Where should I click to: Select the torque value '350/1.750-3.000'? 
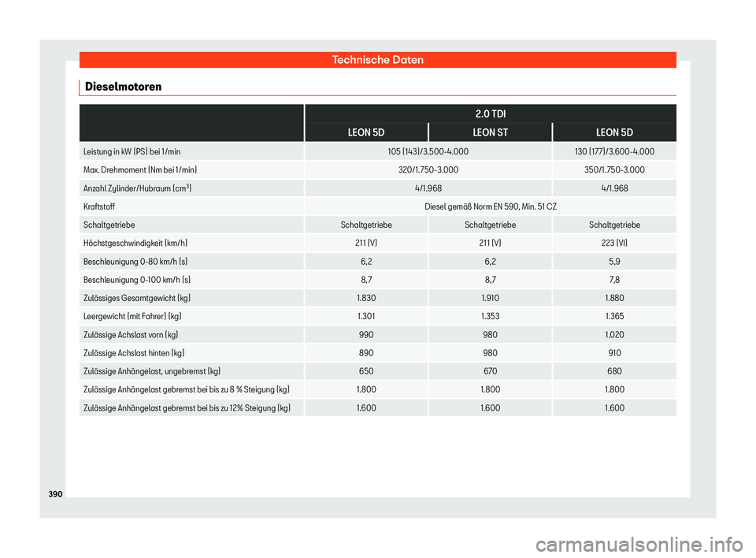[614, 170]
